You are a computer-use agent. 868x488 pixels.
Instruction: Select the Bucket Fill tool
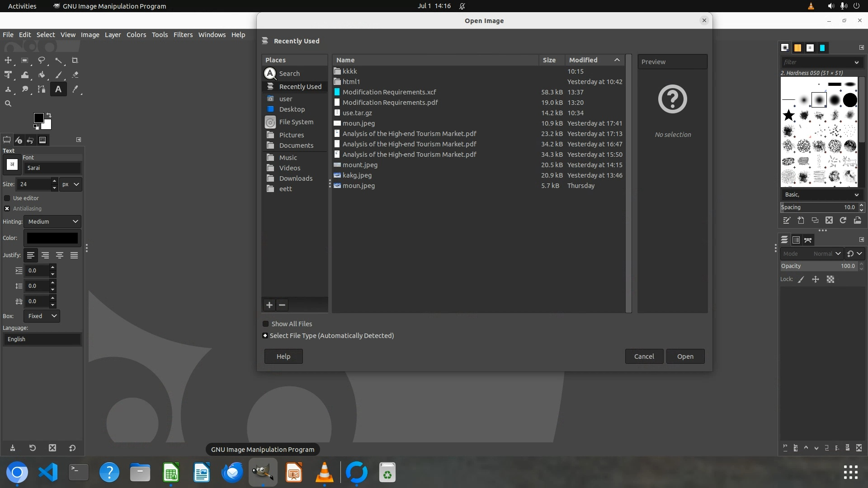click(42, 75)
